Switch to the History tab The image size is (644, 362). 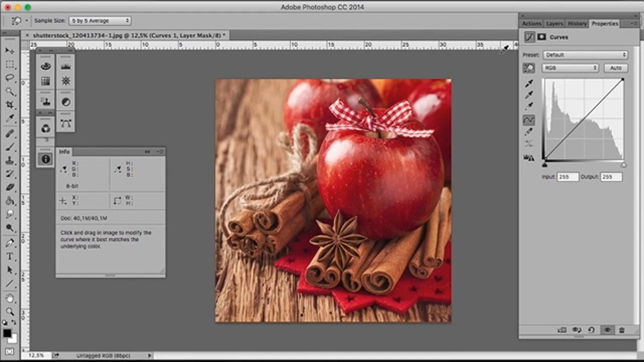tap(577, 24)
